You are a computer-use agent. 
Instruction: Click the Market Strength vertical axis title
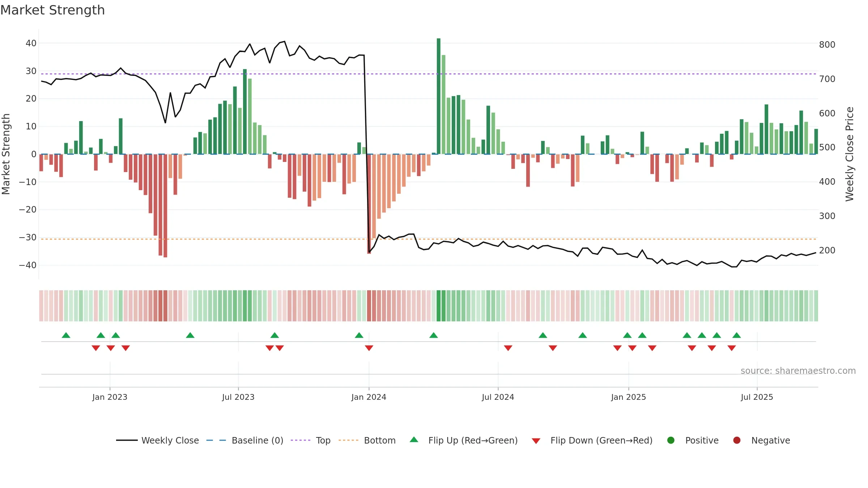(6, 154)
